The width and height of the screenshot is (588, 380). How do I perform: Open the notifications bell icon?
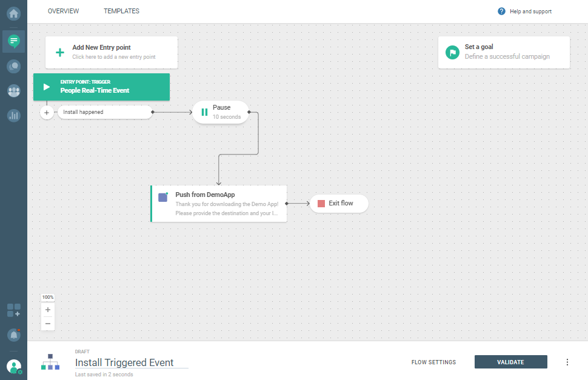pyautogui.click(x=13, y=335)
